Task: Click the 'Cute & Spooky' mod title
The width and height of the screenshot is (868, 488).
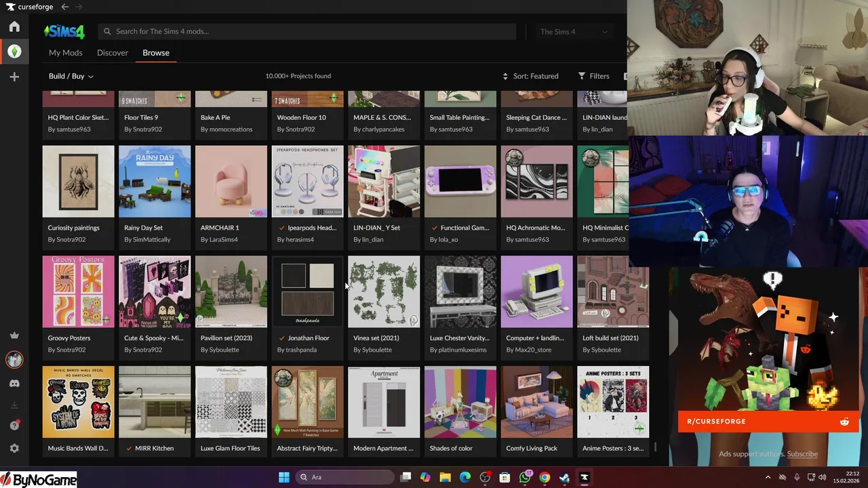Action: pos(154,338)
